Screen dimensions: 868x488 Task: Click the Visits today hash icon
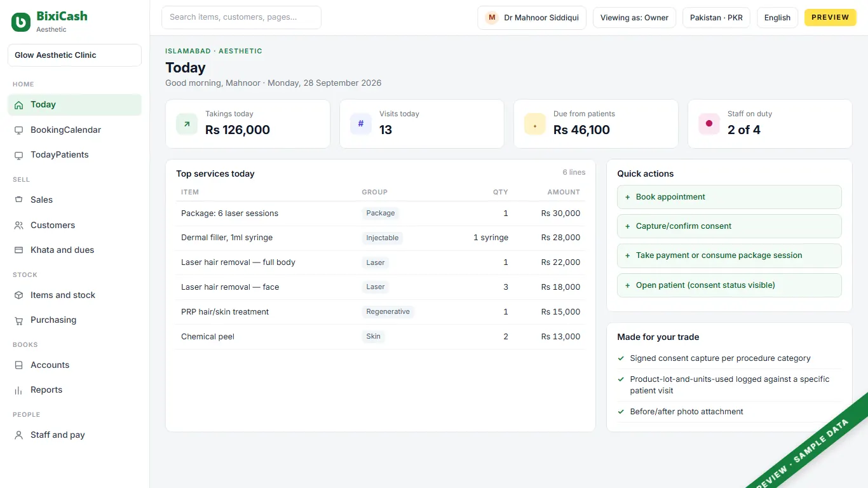[361, 124]
